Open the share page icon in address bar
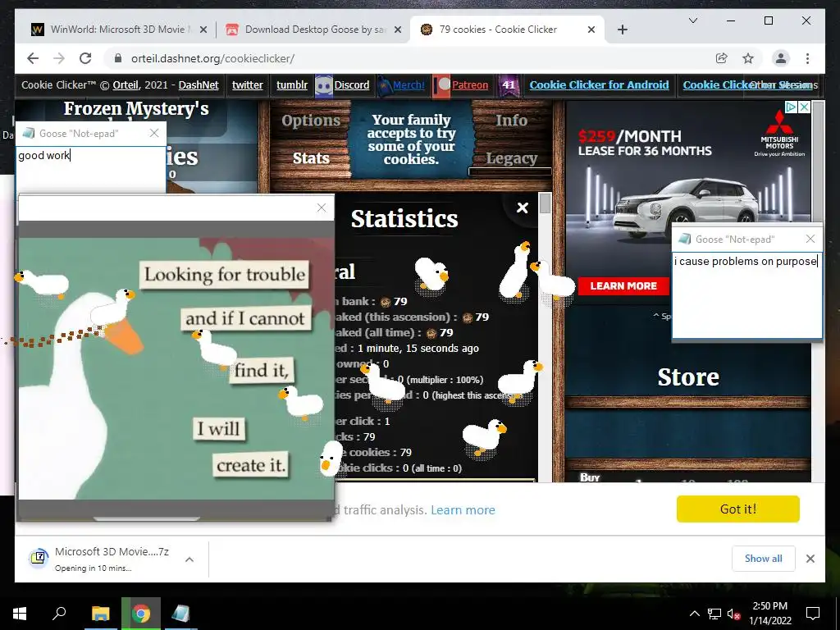840x630 pixels. coord(722,58)
